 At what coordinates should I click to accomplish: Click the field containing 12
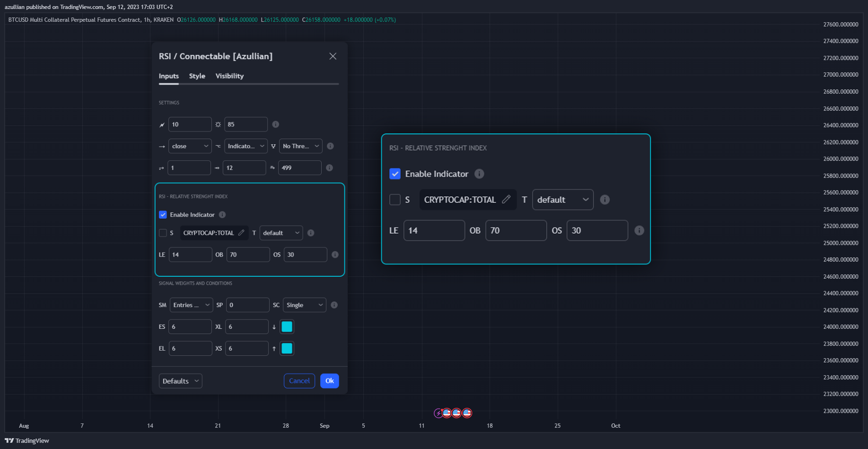tap(245, 168)
